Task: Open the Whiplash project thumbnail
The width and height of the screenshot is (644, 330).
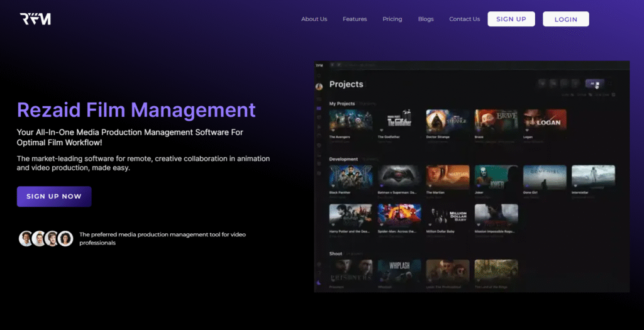Action: point(399,270)
